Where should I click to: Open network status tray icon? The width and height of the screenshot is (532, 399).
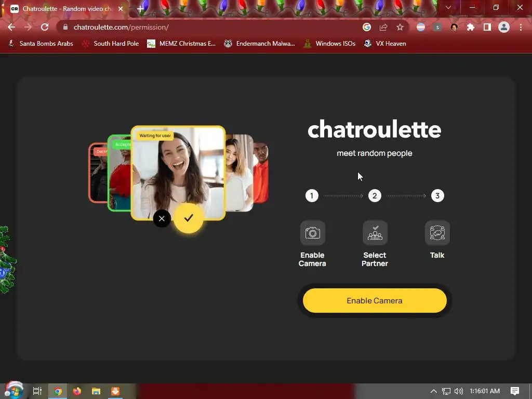click(446, 391)
